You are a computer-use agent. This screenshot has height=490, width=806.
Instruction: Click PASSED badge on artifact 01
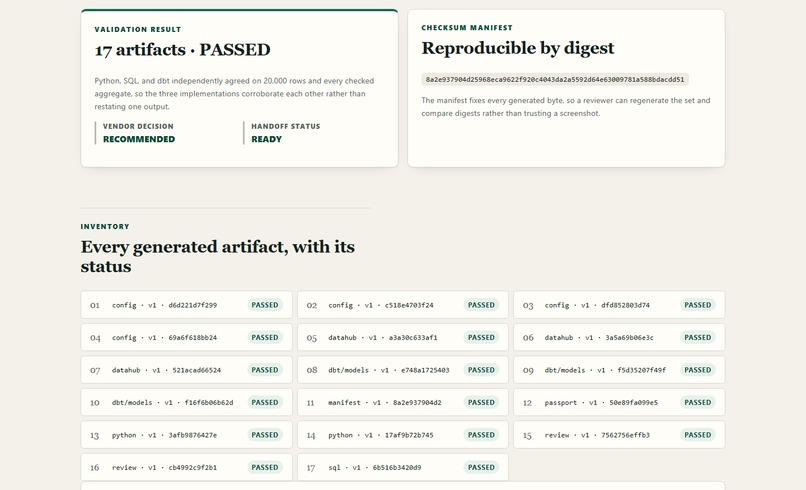click(265, 305)
